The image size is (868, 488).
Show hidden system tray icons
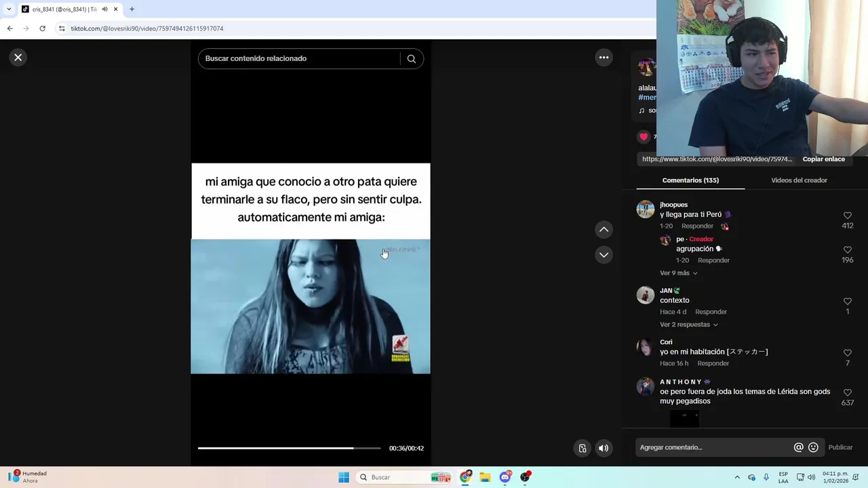737,477
